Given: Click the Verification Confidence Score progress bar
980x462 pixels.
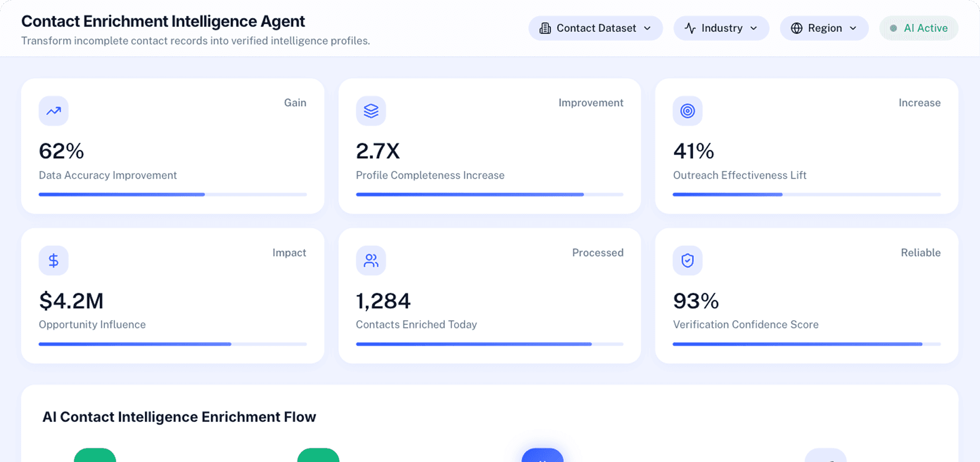Looking at the screenshot, I should (x=807, y=344).
